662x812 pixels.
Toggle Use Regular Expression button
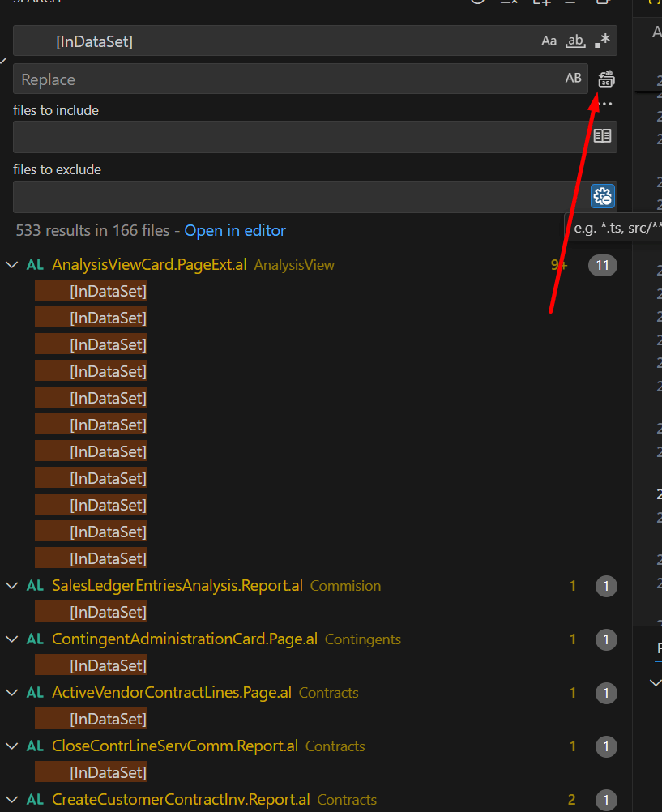click(x=602, y=41)
